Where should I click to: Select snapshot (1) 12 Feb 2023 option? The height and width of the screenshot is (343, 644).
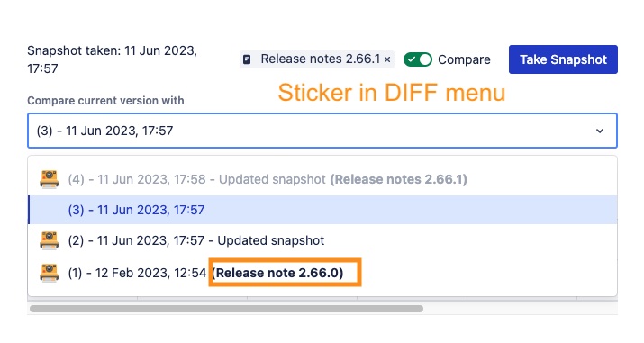(x=322, y=273)
